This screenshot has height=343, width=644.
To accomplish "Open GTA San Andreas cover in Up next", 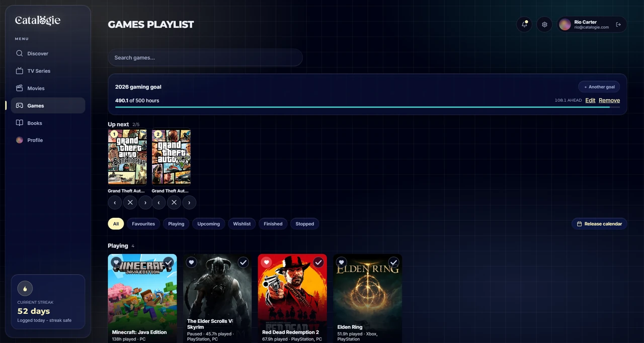I will coord(127,157).
